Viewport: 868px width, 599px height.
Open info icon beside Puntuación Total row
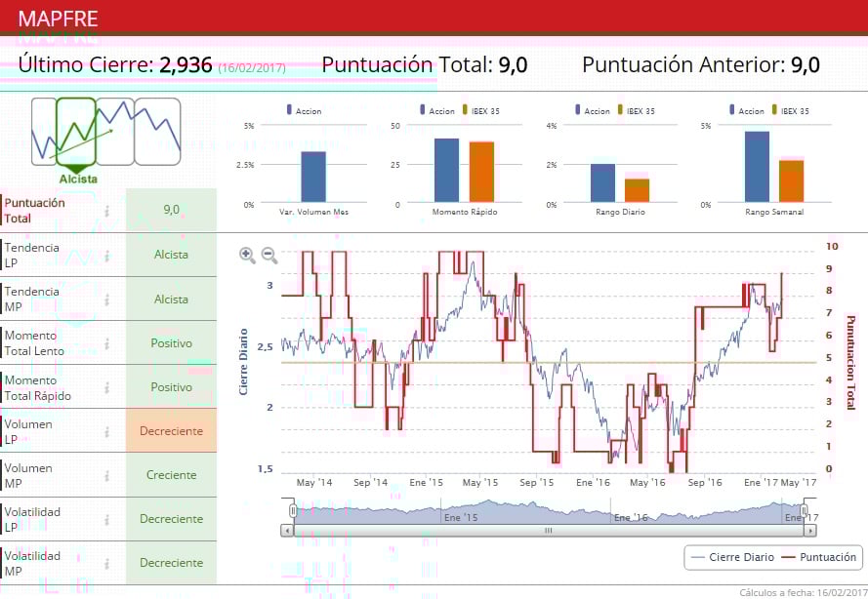(x=106, y=210)
